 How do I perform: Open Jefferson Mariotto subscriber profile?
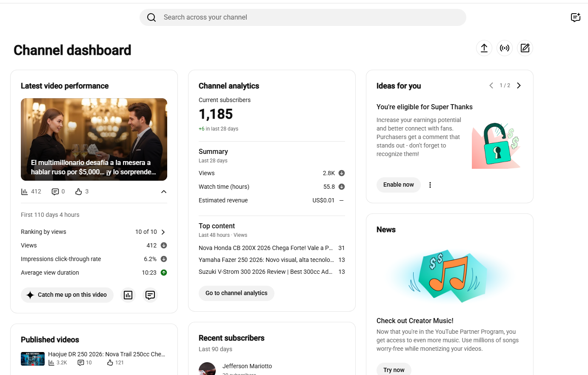pyautogui.click(x=247, y=366)
